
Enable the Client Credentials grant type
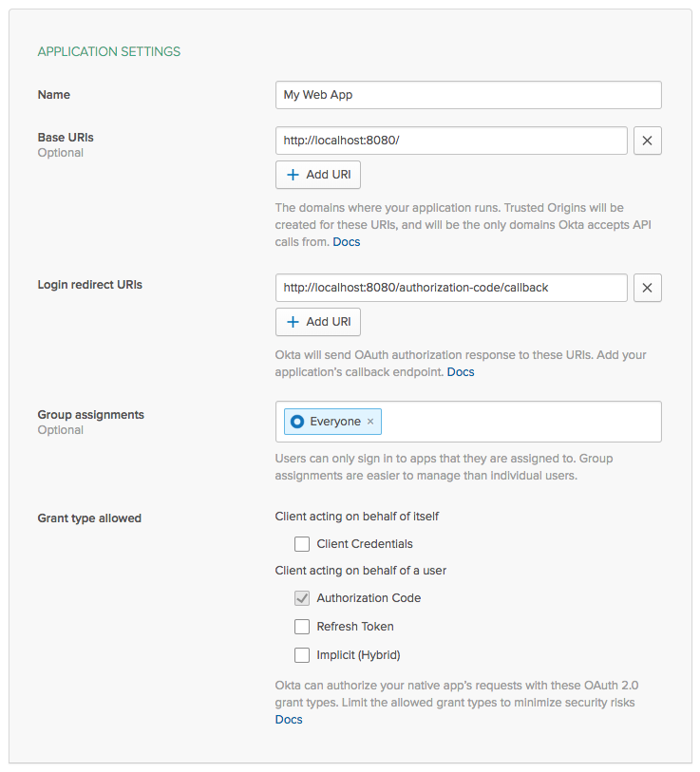(302, 544)
